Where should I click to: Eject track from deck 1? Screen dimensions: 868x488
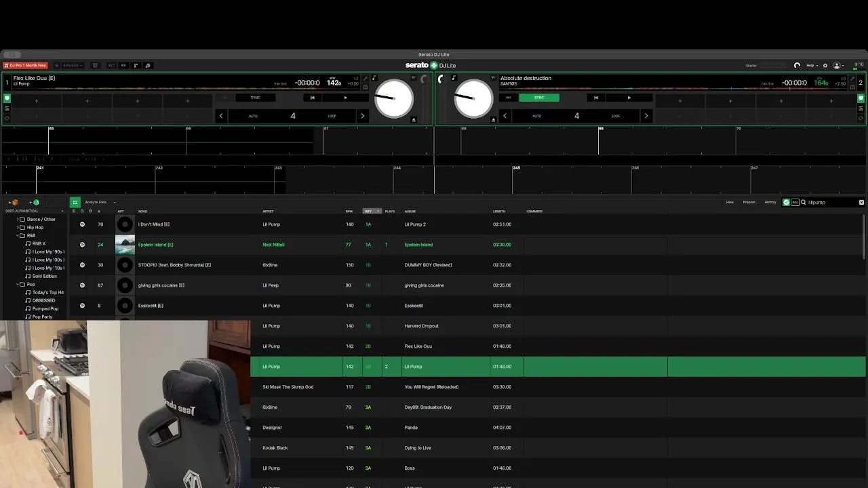click(414, 120)
